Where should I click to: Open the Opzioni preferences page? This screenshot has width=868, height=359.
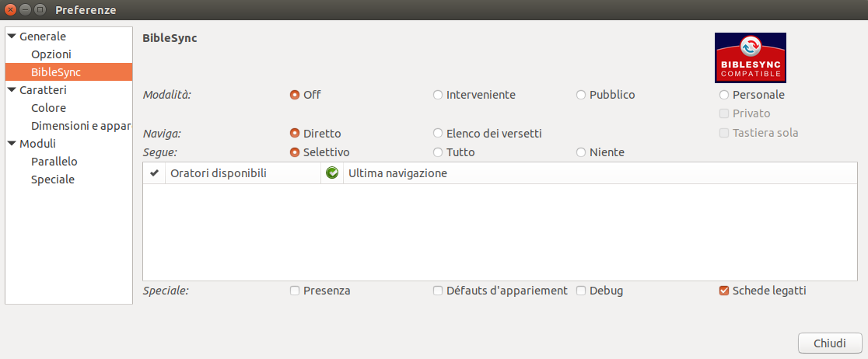click(51, 54)
